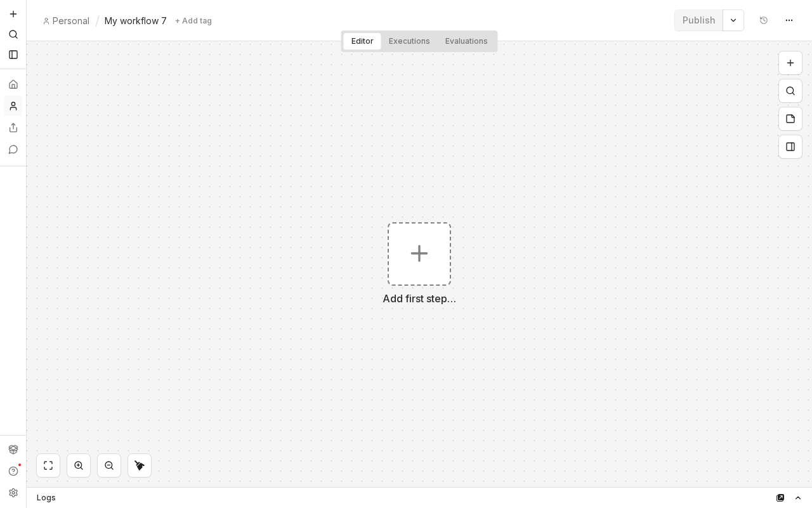812x508 pixels.
Task: Open Settings gear in sidebar
Action: tap(13, 493)
